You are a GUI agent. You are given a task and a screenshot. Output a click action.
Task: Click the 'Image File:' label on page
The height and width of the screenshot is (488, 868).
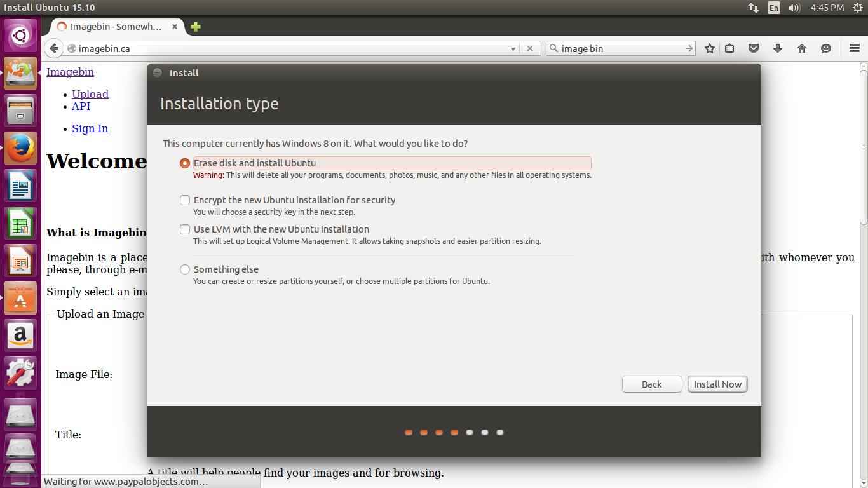(84, 374)
